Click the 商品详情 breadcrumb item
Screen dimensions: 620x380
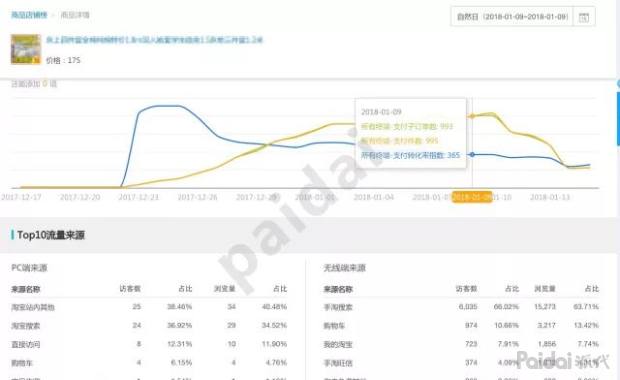click(x=75, y=15)
